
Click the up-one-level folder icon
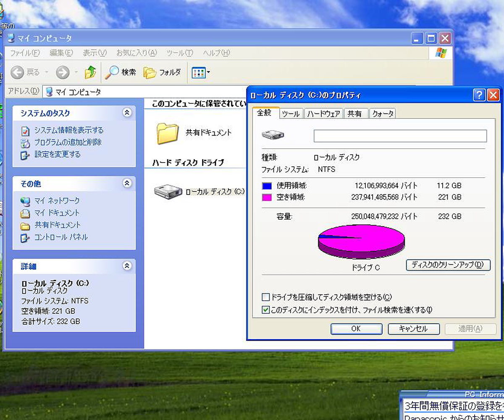pyautogui.click(x=90, y=72)
